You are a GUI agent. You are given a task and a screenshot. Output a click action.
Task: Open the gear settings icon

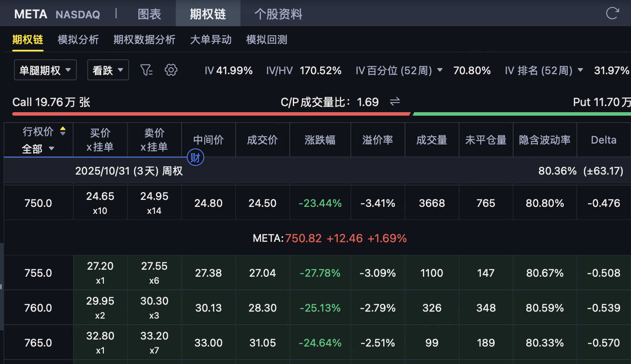tap(171, 70)
